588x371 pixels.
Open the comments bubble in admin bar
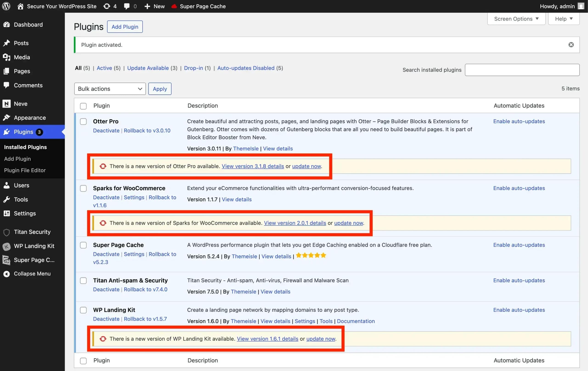coord(127,6)
